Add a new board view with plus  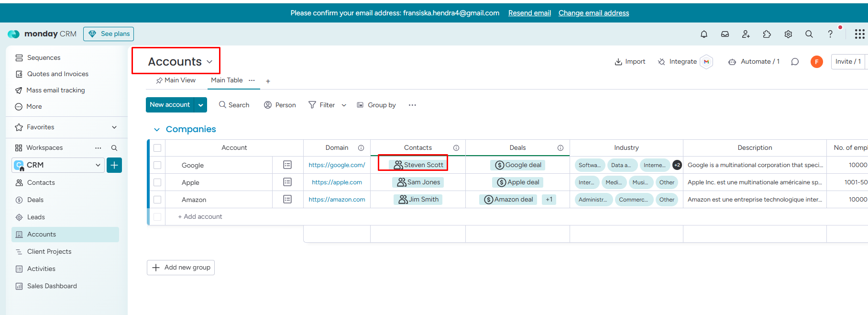coord(268,81)
